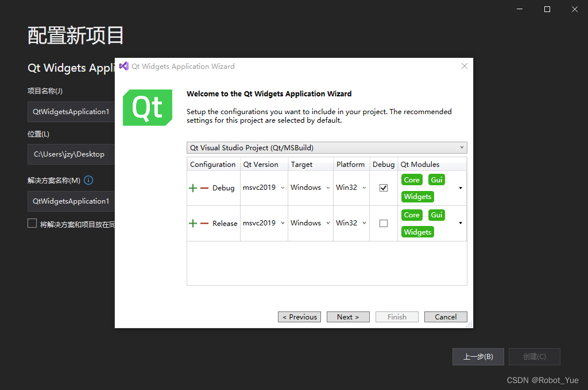Click the Widgets module tag in Debug row
The height and width of the screenshot is (390, 588).
pos(417,197)
